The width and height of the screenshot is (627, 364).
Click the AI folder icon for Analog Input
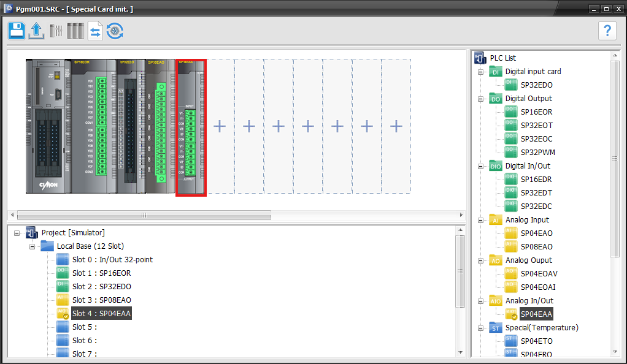[x=496, y=220]
